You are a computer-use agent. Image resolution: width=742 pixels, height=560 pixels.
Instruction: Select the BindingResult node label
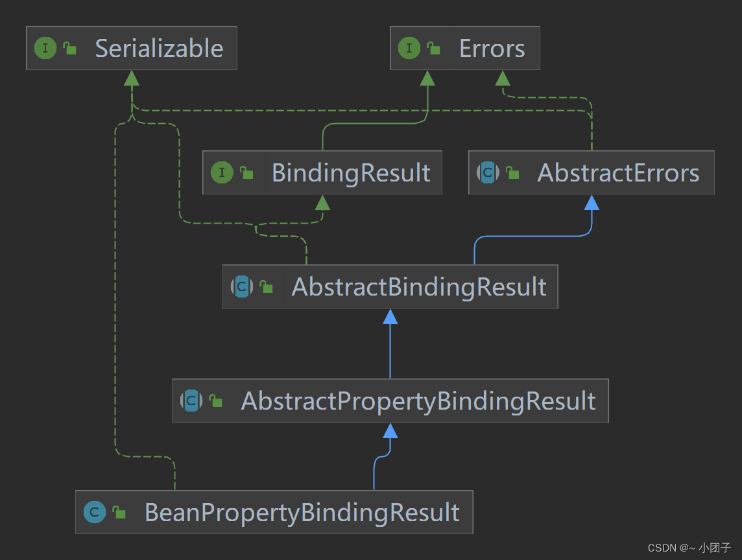351,172
